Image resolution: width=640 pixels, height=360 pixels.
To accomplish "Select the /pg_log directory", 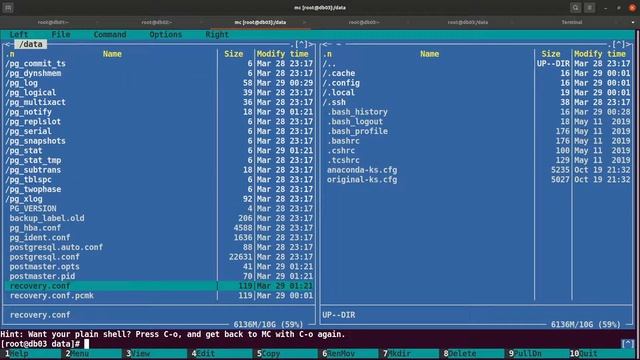I will [159, 83].
